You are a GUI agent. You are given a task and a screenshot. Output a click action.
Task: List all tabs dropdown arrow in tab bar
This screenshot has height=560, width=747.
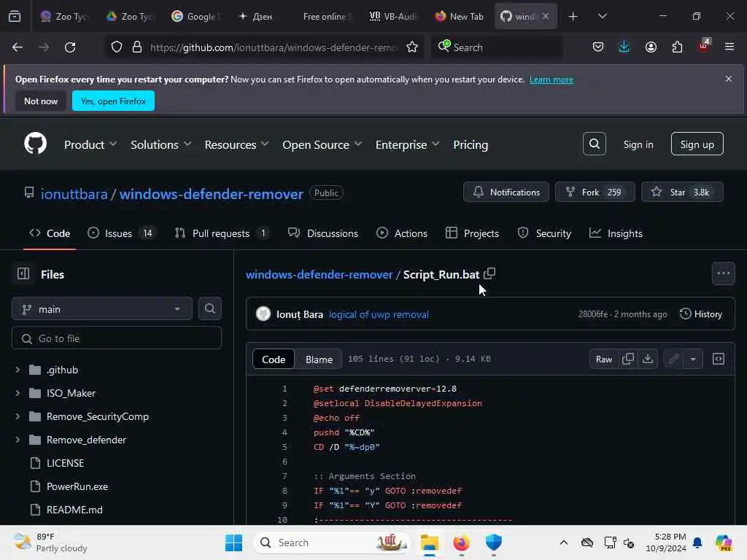pos(602,16)
